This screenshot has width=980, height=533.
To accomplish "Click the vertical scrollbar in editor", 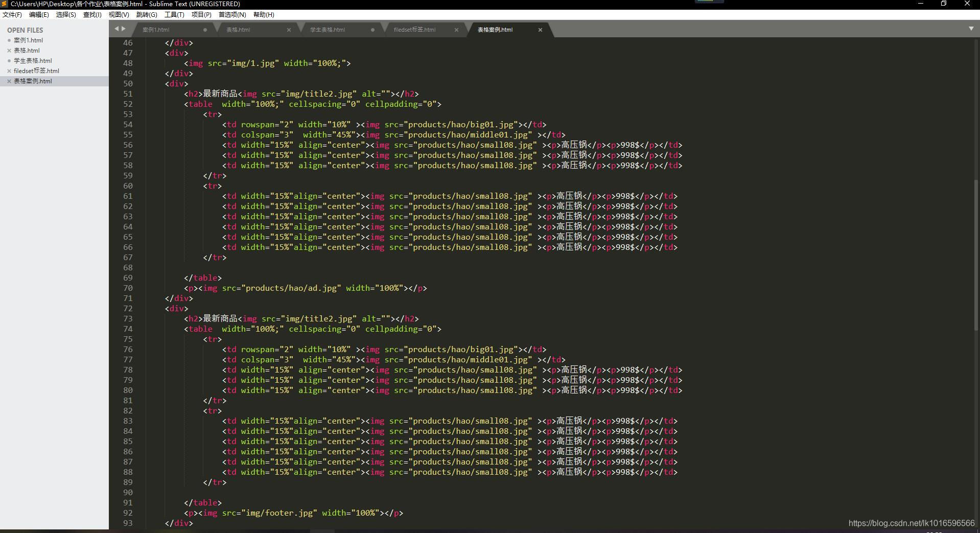I will 976,256.
